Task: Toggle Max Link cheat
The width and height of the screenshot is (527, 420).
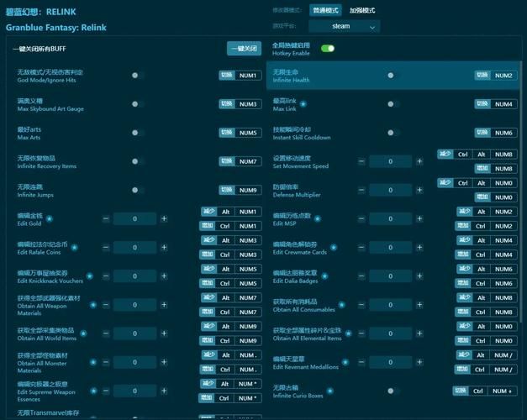Action: click(393, 104)
